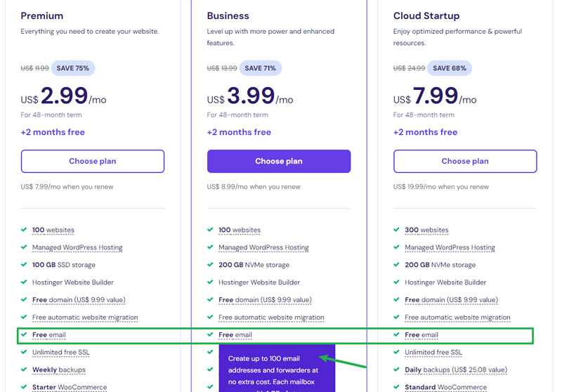Click 200 GB NVMe storage in Business
The image size is (562, 392).
click(254, 265)
